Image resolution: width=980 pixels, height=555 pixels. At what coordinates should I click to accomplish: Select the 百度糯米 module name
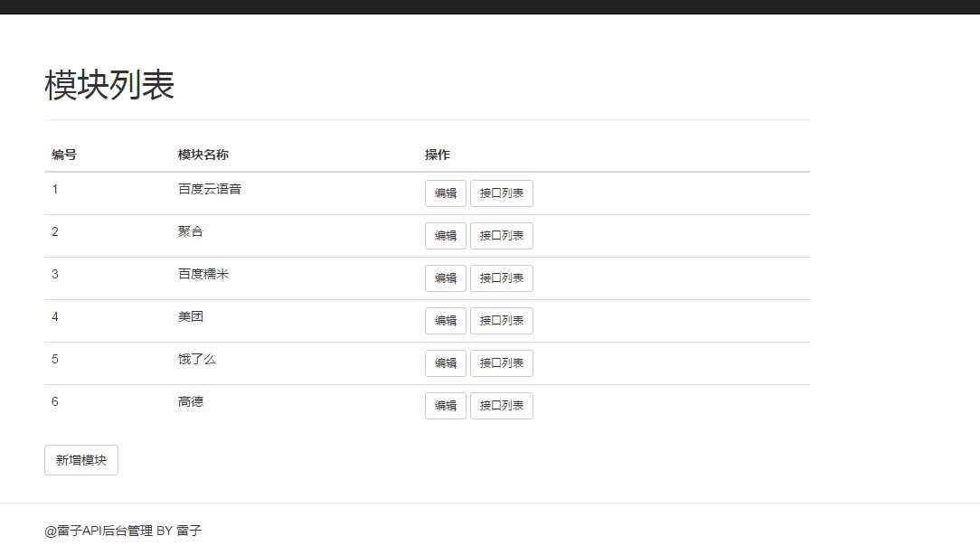(x=203, y=274)
